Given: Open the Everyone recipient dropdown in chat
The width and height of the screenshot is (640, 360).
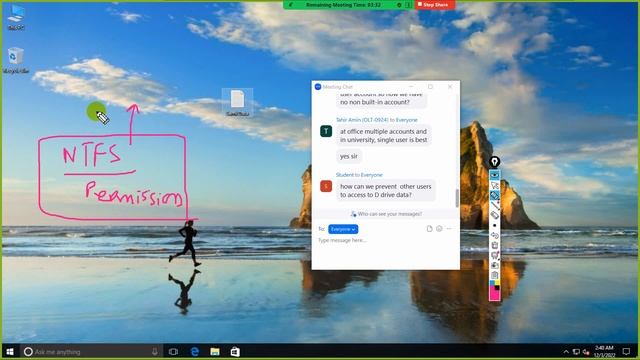Looking at the screenshot, I should click(x=343, y=229).
